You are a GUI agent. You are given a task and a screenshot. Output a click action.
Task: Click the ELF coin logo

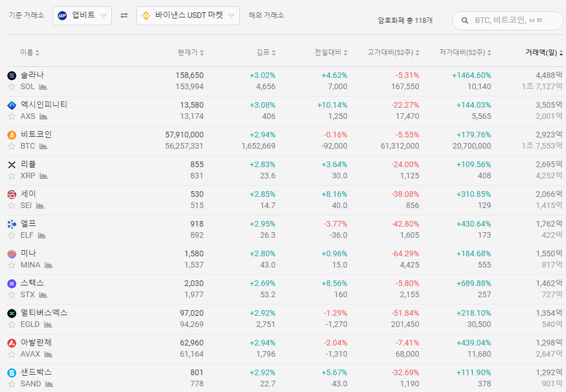coord(12,224)
